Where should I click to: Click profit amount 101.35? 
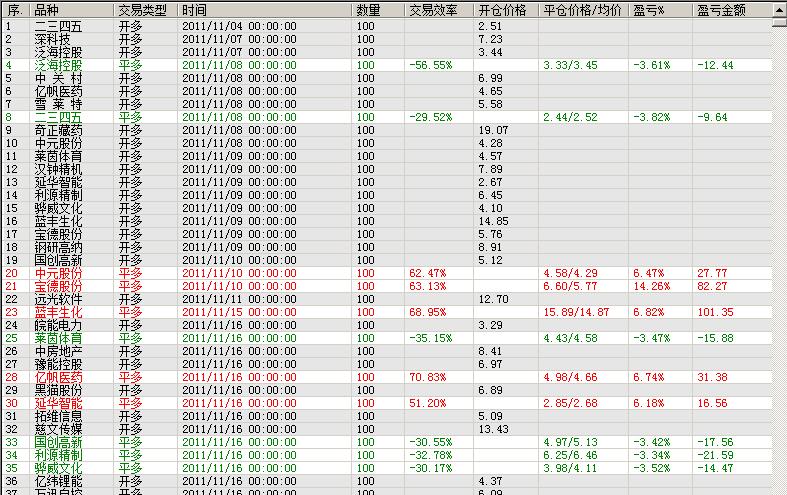(x=715, y=312)
